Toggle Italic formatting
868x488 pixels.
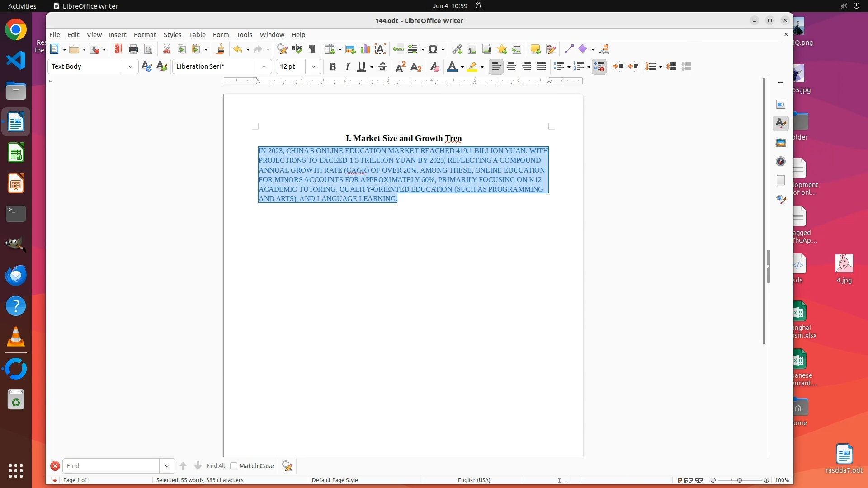coord(347,67)
